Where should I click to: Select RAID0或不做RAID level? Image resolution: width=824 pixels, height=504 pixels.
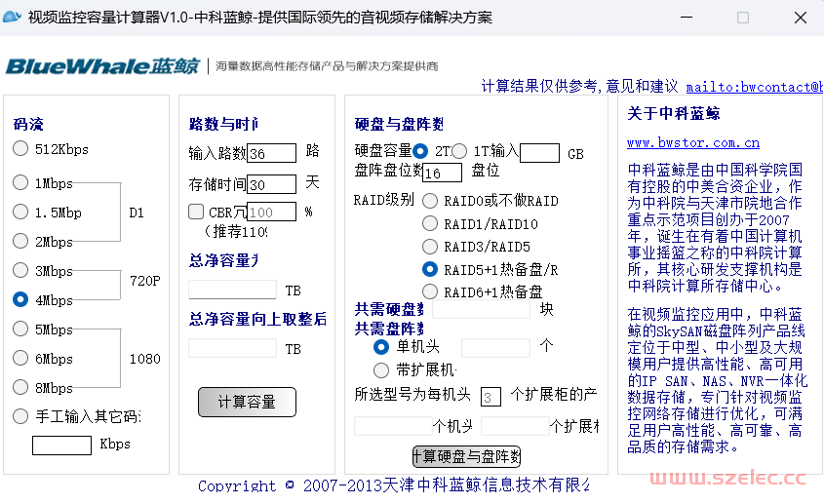430,200
